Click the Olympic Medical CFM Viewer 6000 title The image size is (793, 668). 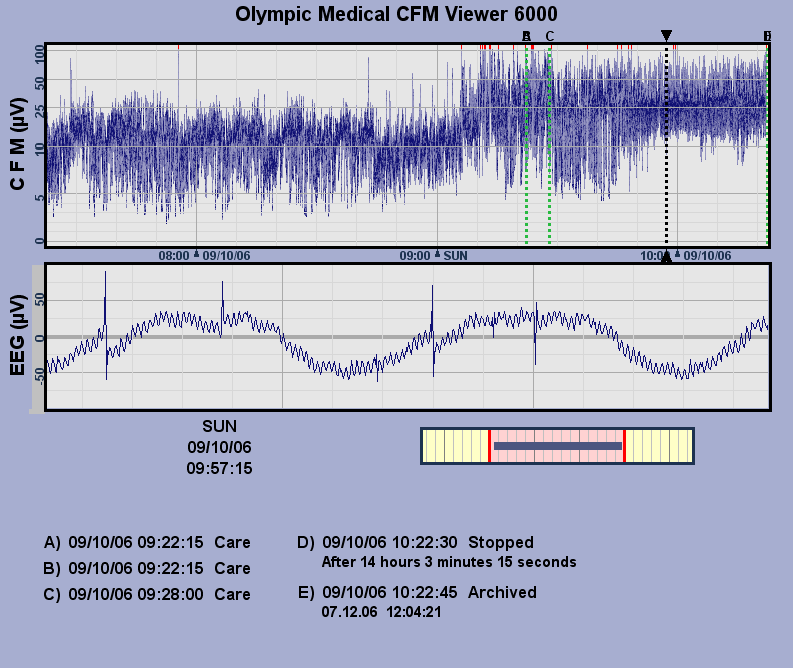coord(396,14)
